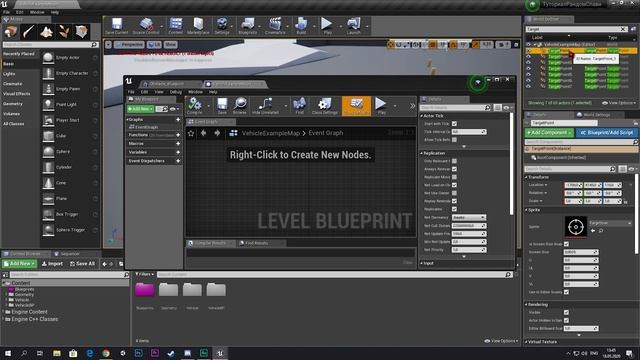Toggle Start with Tick Enabled checkbox
This screenshot has height=360, width=640.
click(454, 124)
